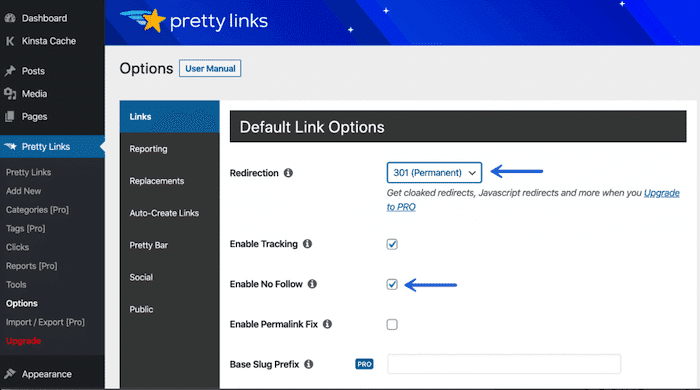This screenshot has width=700, height=390.
Task: Click the Kinsta Cache K icon
Action: [10, 41]
